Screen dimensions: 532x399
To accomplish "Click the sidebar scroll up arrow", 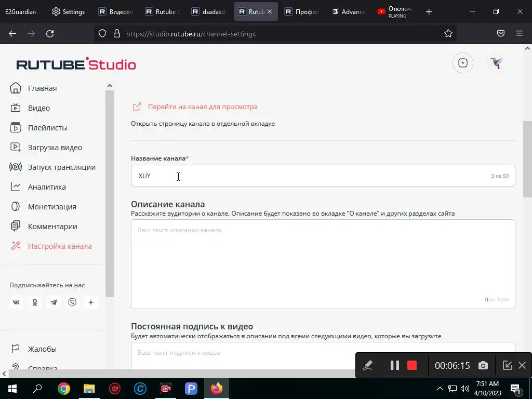I will click(110, 86).
